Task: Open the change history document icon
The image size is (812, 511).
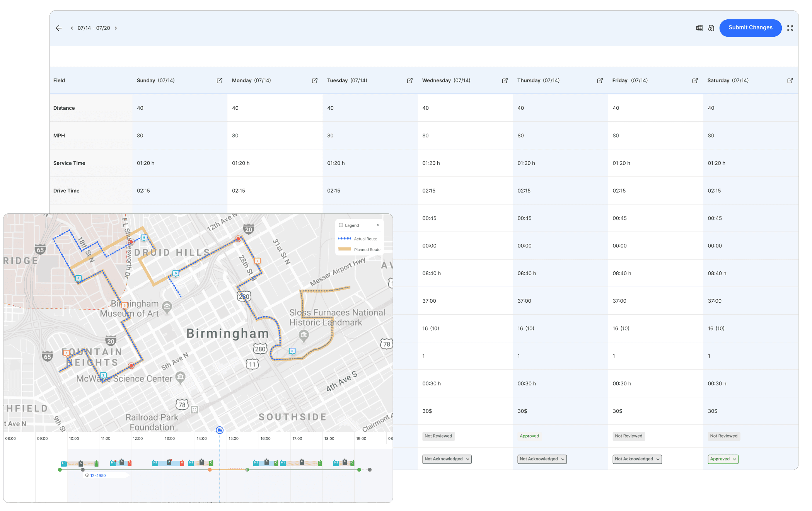Action: pyautogui.click(x=711, y=28)
